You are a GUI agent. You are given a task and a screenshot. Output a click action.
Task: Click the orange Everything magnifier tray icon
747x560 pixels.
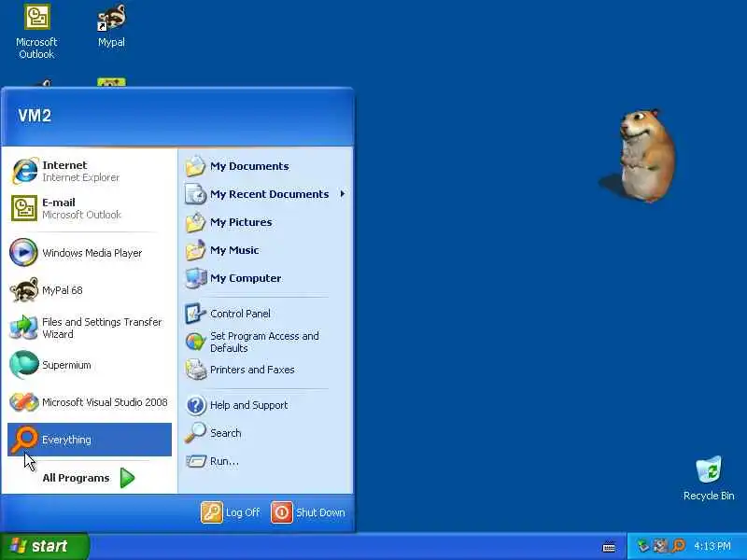pos(679,546)
